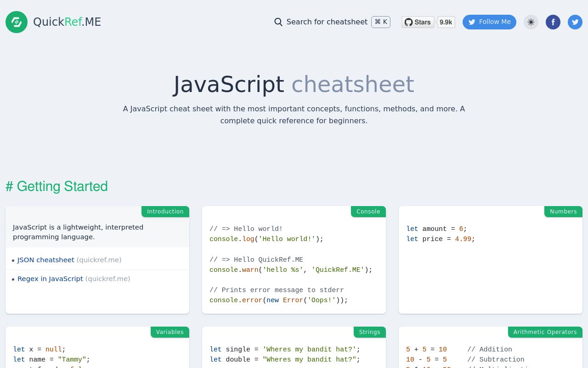Open the Twitter share icon
Screen dimensions: 588x368
(575, 22)
